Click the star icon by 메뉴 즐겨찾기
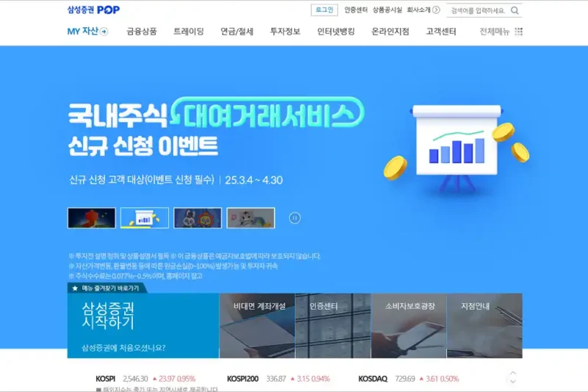Viewport: 588px width, 392px height. tap(75, 288)
